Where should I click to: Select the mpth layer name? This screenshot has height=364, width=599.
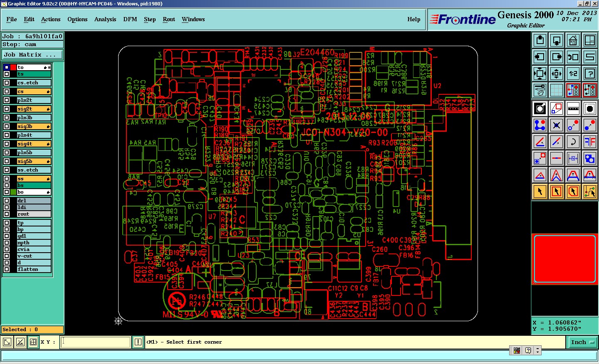[34, 243]
